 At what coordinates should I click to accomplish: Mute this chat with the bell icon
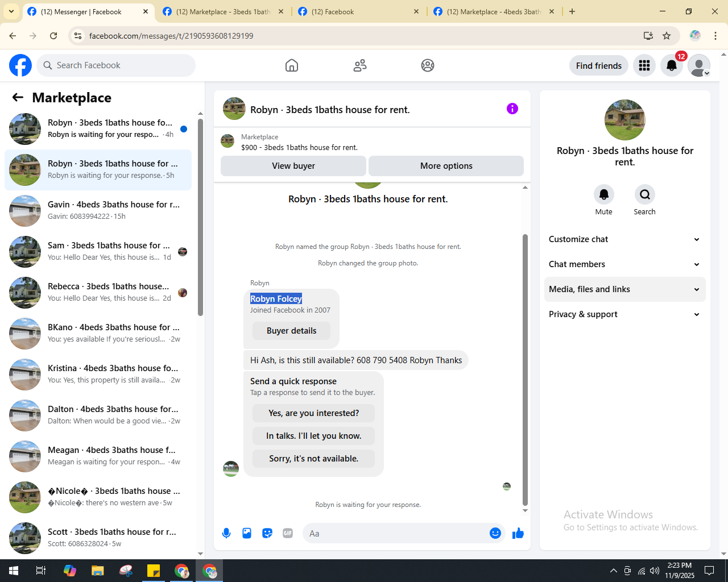click(x=604, y=194)
